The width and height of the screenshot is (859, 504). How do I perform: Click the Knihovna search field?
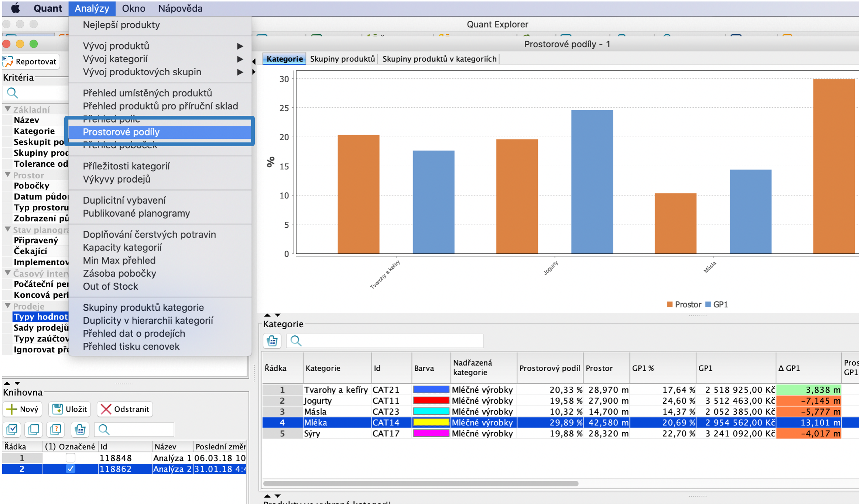(x=134, y=429)
